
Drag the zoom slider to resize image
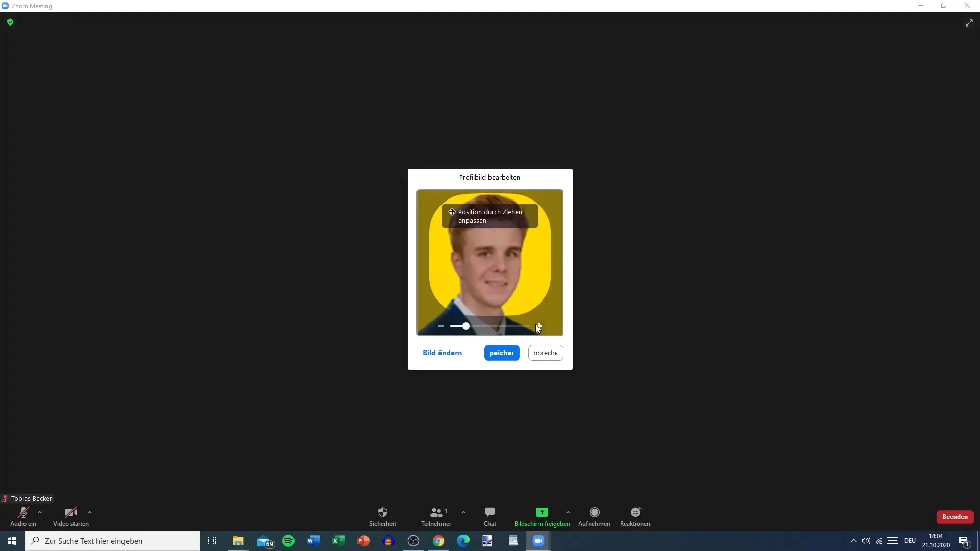[x=465, y=325]
